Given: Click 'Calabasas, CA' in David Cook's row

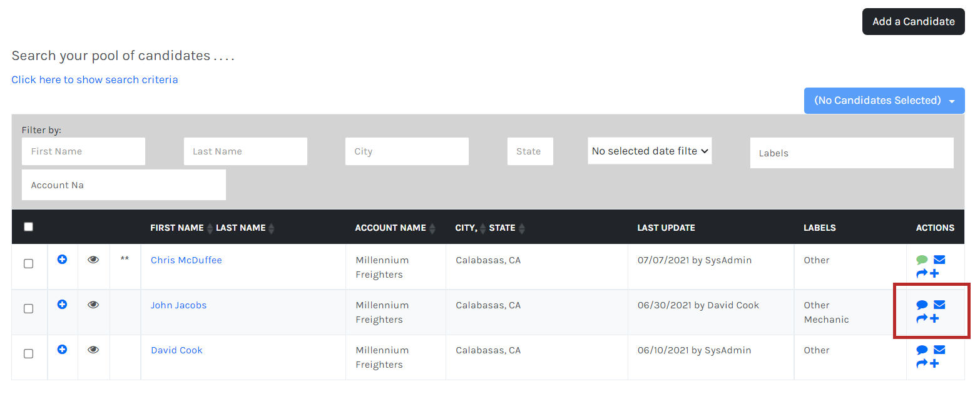Looking at the screenshot, I should click(x=488, y=350).
